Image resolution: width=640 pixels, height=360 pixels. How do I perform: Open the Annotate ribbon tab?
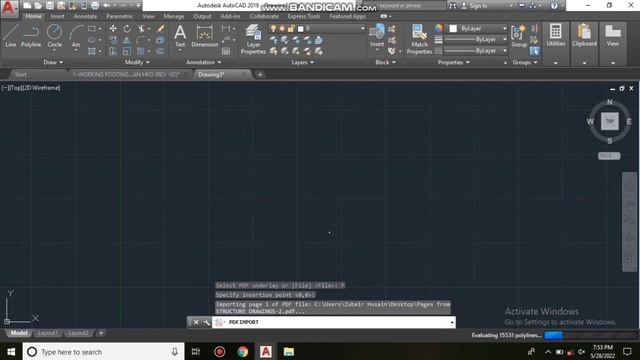pos(85,16)
